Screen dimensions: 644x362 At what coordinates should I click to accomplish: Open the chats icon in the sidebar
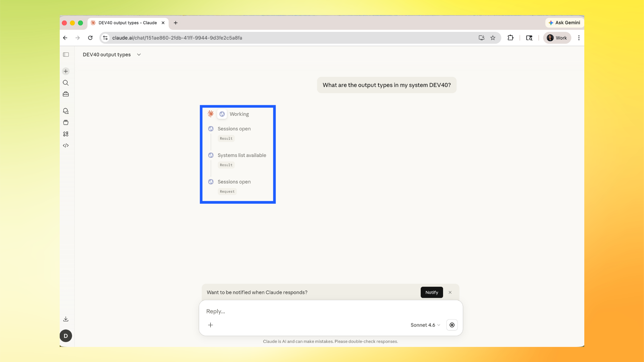tap(66, 111)
